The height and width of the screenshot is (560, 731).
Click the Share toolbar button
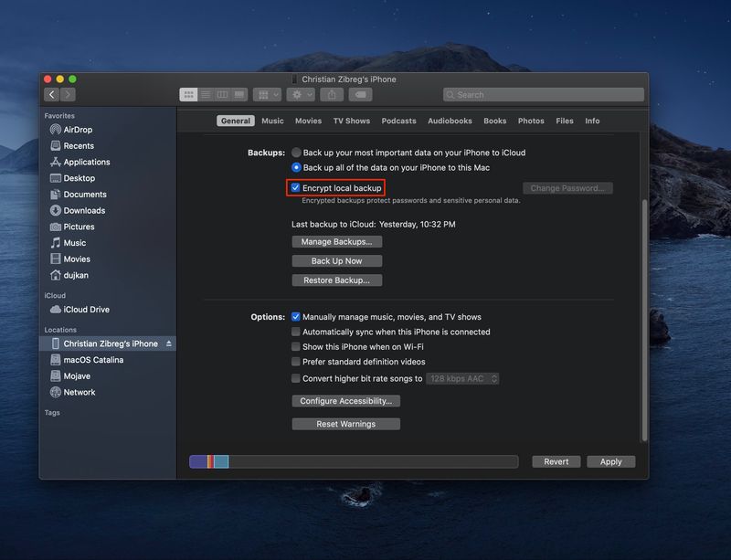(x=332, y=95)
